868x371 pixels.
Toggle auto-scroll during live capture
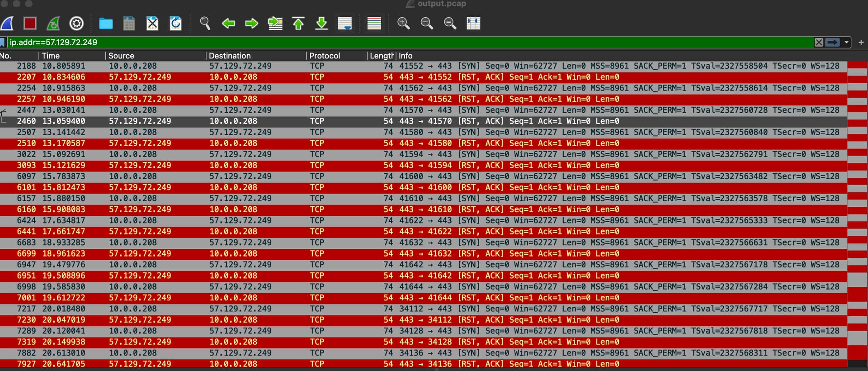click(x=345, y=23)
